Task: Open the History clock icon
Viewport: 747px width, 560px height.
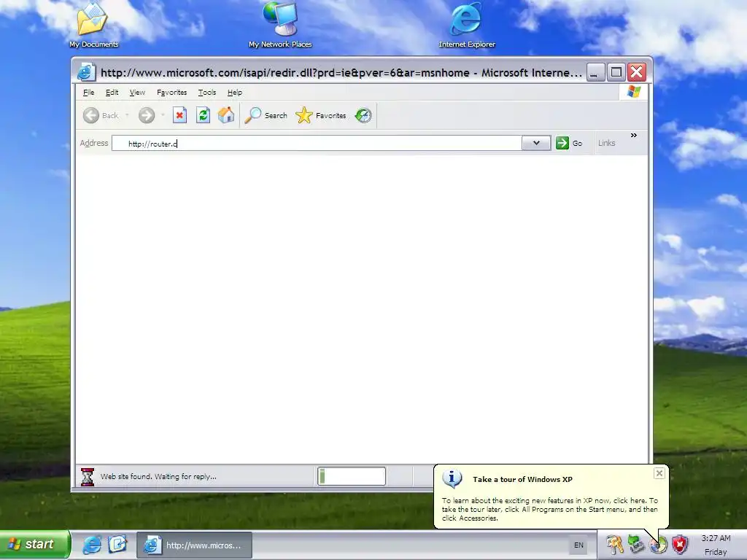Action: point(363,115)
